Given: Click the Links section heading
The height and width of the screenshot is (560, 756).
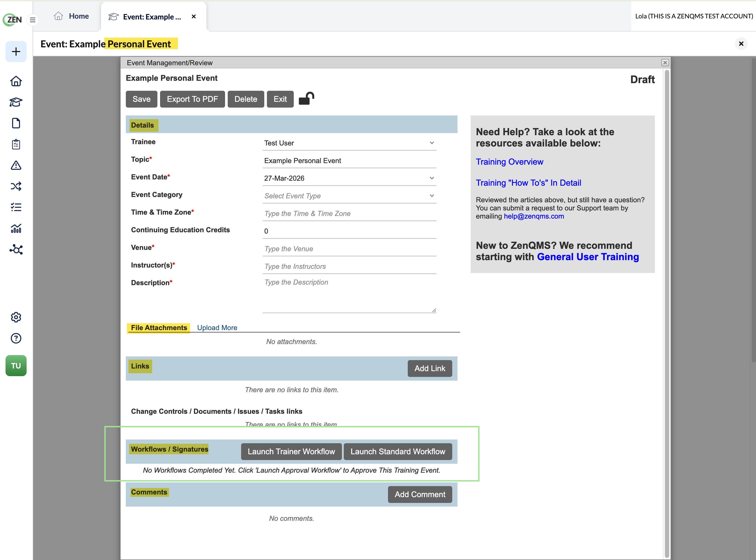Looking at the screenshot, I should click(x=140, y=366).
